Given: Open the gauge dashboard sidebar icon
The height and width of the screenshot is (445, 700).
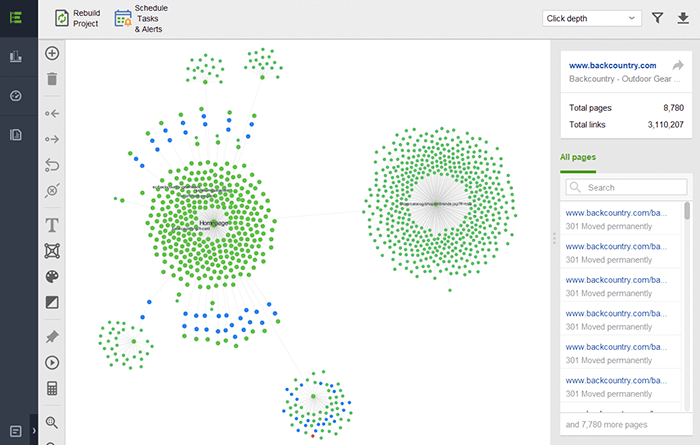Looking at the screenshot, I should pyautogui.click(x=16, y=96).
